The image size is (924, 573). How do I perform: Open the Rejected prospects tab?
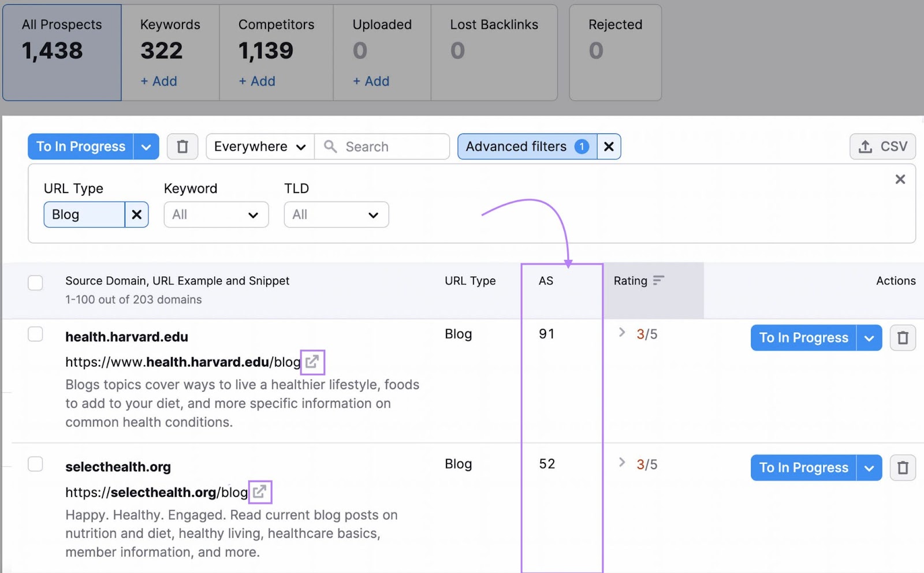coord(614,51)
